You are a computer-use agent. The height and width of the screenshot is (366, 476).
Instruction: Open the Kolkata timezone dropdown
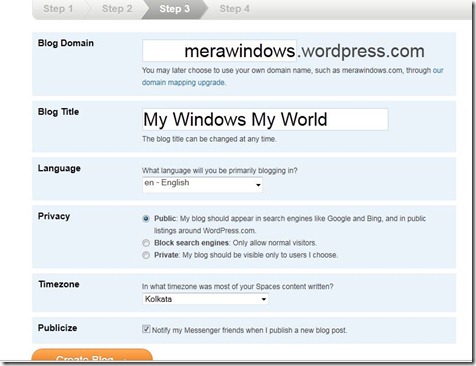(205, 299)
